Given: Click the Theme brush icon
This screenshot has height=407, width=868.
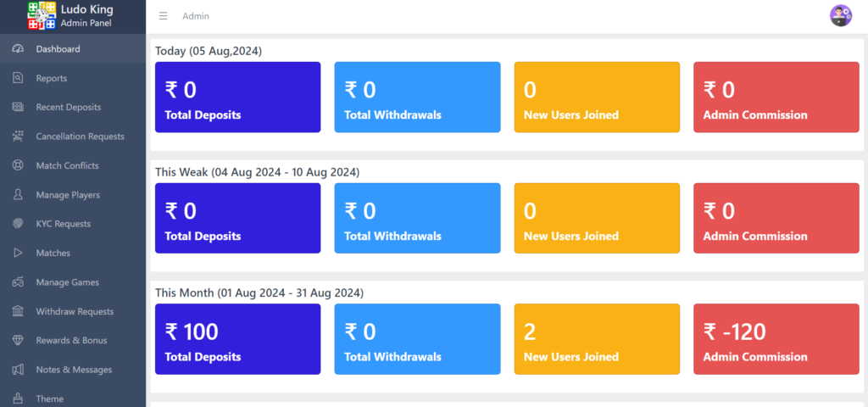Looking at the screenshot, I should click(x=18, y=399).
